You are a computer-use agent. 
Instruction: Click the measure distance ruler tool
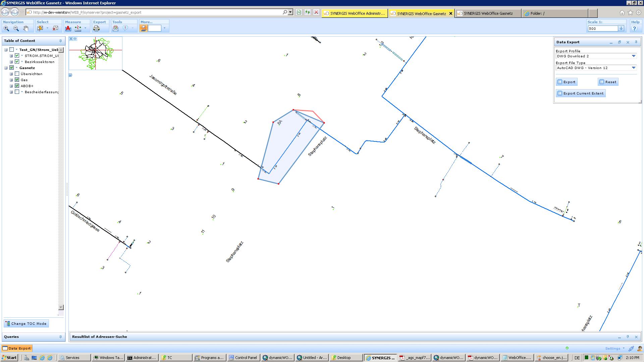[x=78, y=28]
